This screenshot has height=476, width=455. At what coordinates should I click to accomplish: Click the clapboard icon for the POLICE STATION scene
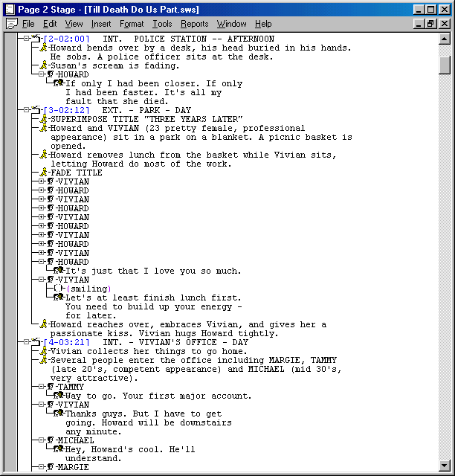click(36, 38)
